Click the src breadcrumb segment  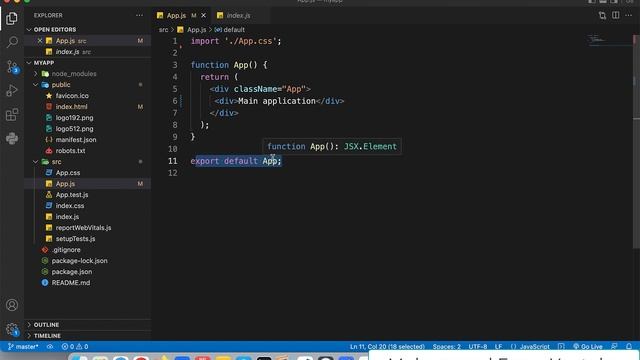pyautogui.click(x=163, y=30)
